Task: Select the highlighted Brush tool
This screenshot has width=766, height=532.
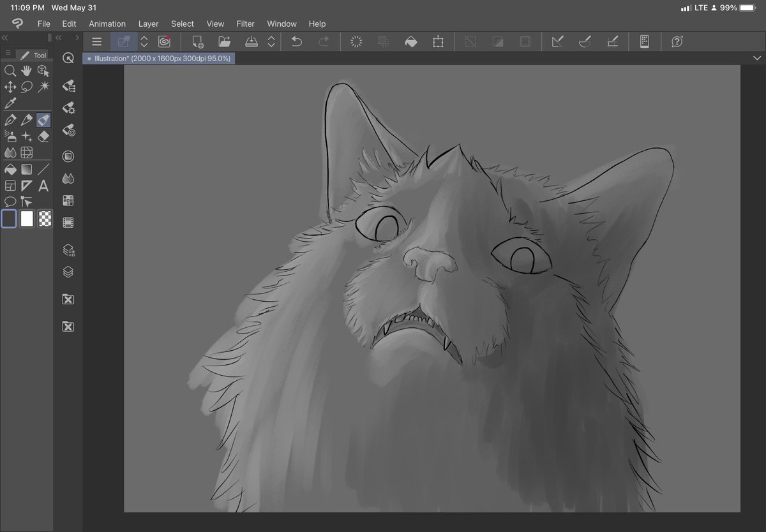Action: tap(43, 120)
